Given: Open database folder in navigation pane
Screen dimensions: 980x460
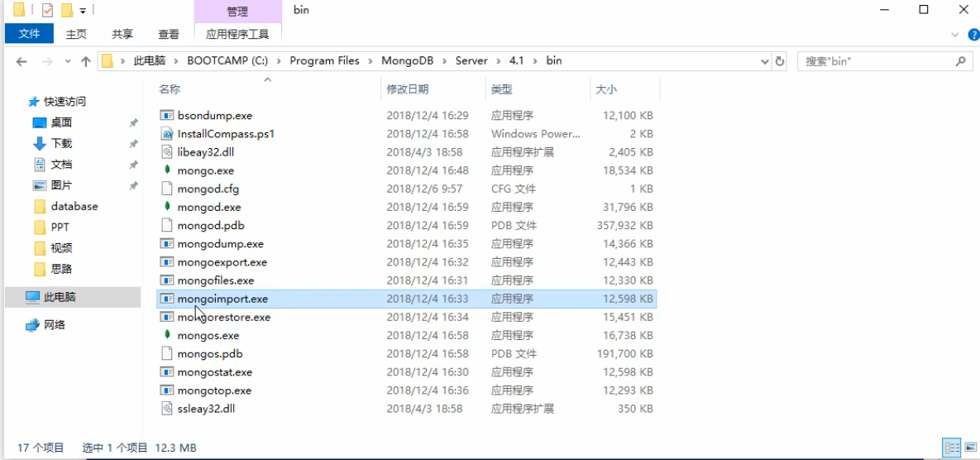Looking at the screenshot, I should coord(74,206).
